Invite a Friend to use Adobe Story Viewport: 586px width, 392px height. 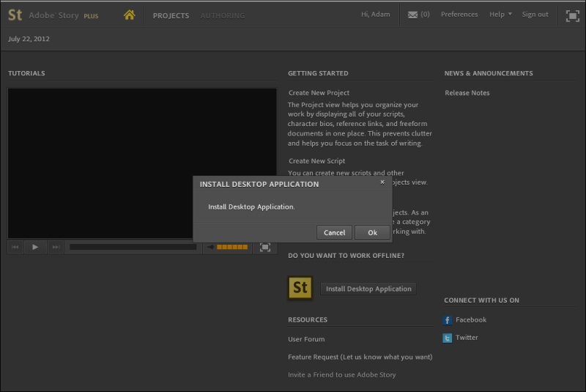pyautogui.click(x=341, y=375)
